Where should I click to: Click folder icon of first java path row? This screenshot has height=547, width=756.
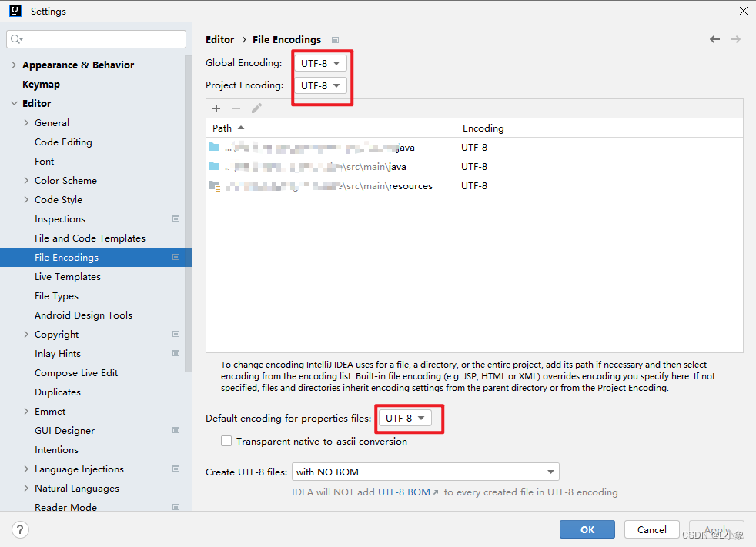point(214,147)
